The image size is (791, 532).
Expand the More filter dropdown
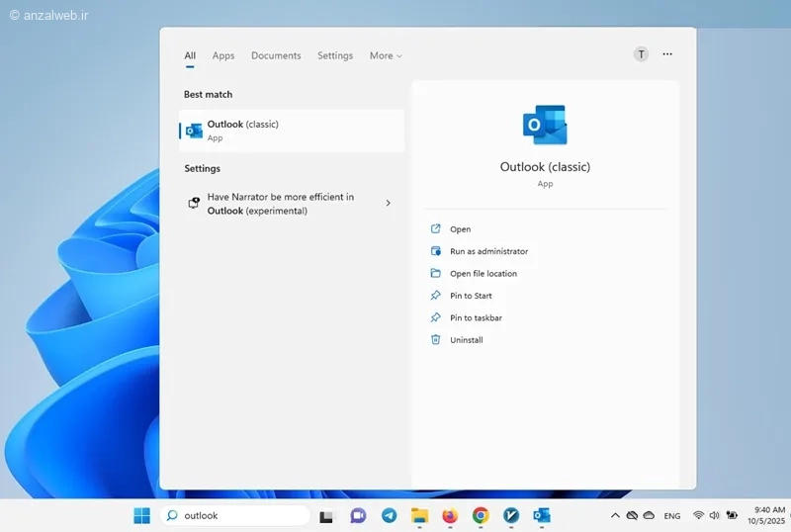click(x=386, y=56)
